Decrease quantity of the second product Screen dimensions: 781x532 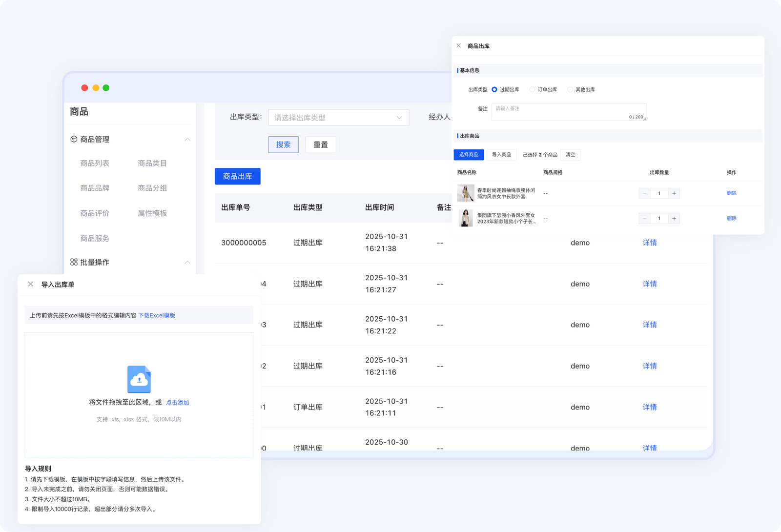tap(644, 218)
